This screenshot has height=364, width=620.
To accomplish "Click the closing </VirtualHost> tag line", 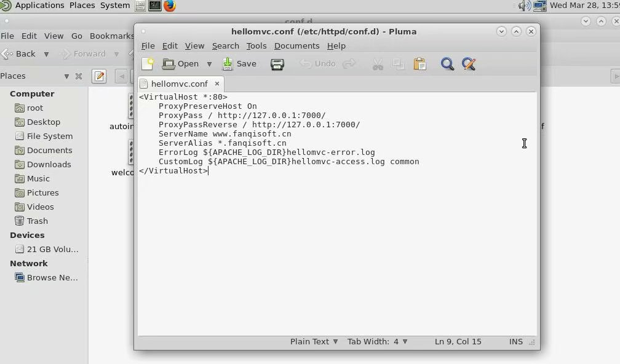I will pos(173,171).
